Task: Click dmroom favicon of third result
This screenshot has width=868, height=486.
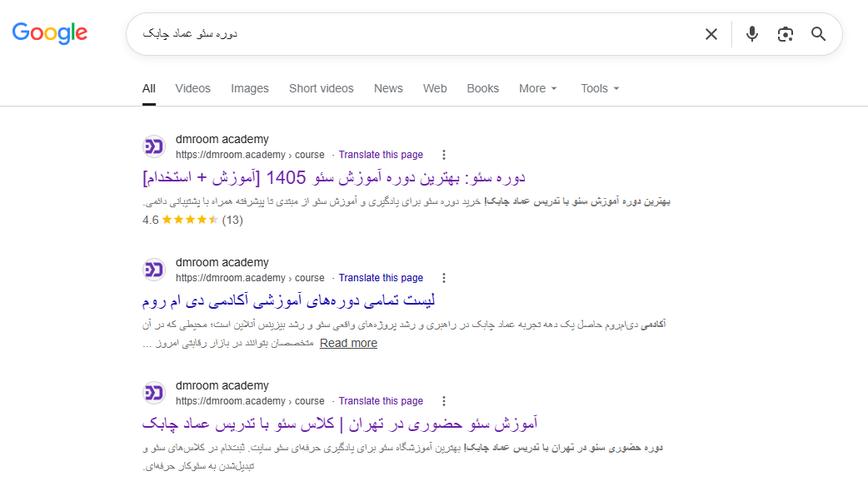Action: 154,393
